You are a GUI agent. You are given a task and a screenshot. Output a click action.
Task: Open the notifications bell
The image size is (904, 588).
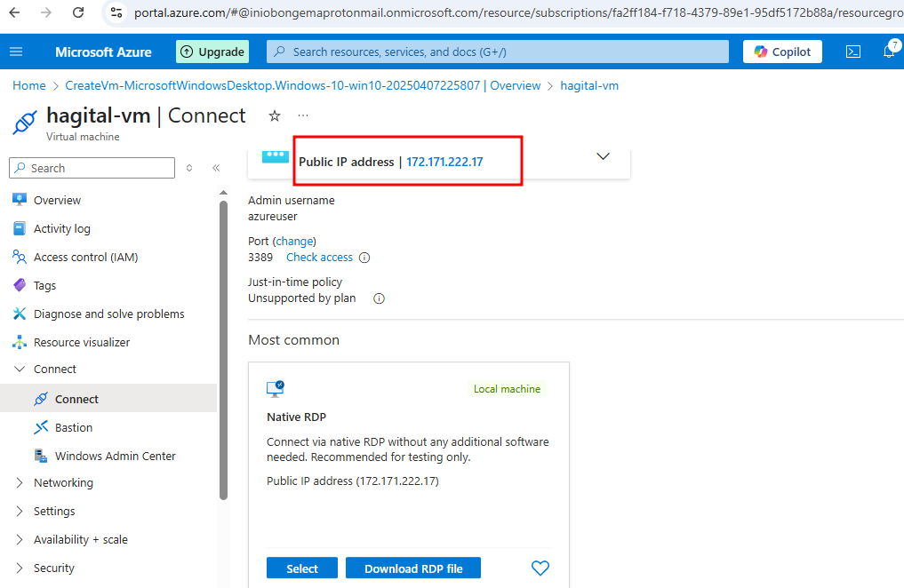(889, 52)
